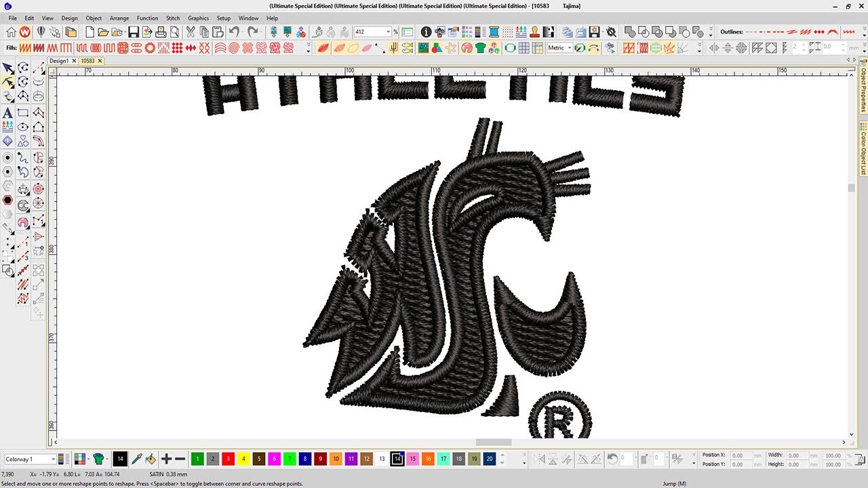Switch to the 10583 design tab
Image resolution: width=868 pixels, height=488 pixels.
[87, 61]
